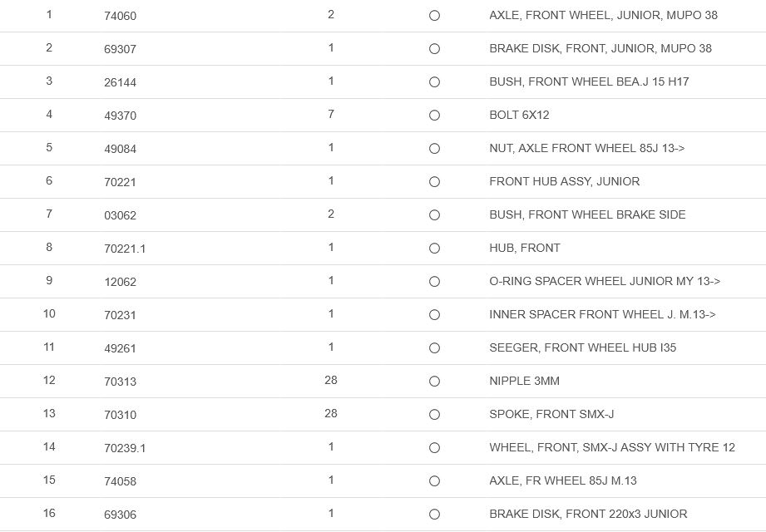The width and height of the screenshot is (766, 532).
Task: Pick the NUT, AXLE FRONT WHEEL radio option
Action: pyautogui.click(x=434, y=149)
